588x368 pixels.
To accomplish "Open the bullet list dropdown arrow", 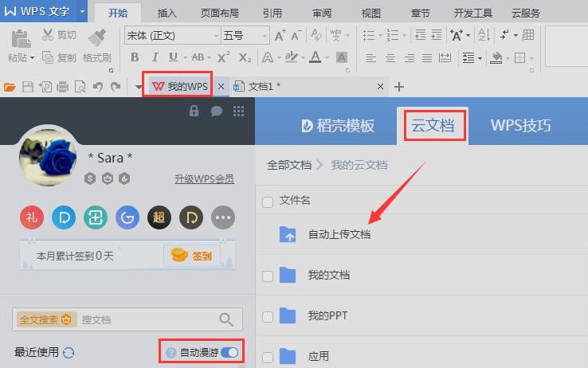I will [380, 36].
